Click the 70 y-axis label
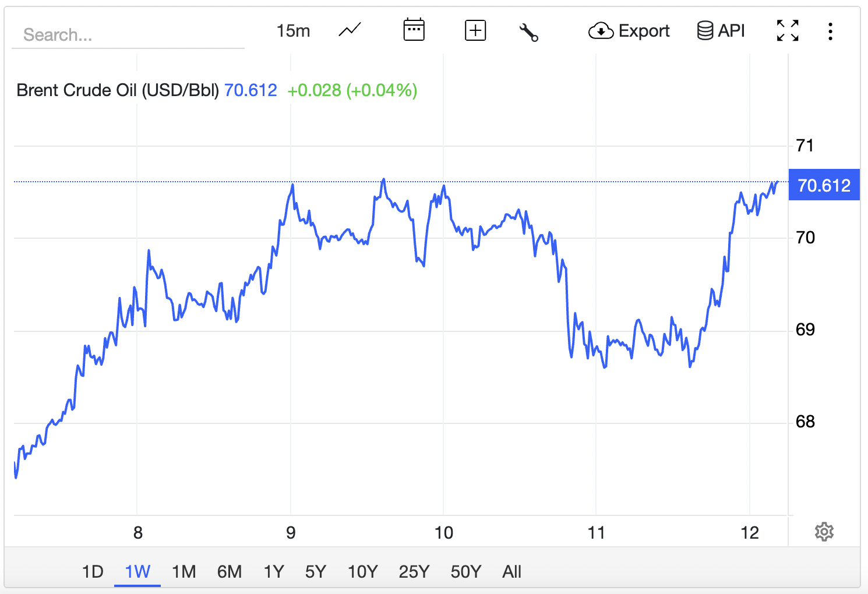Viewport: 868px width, 594px height. click(x=805, y=238)
